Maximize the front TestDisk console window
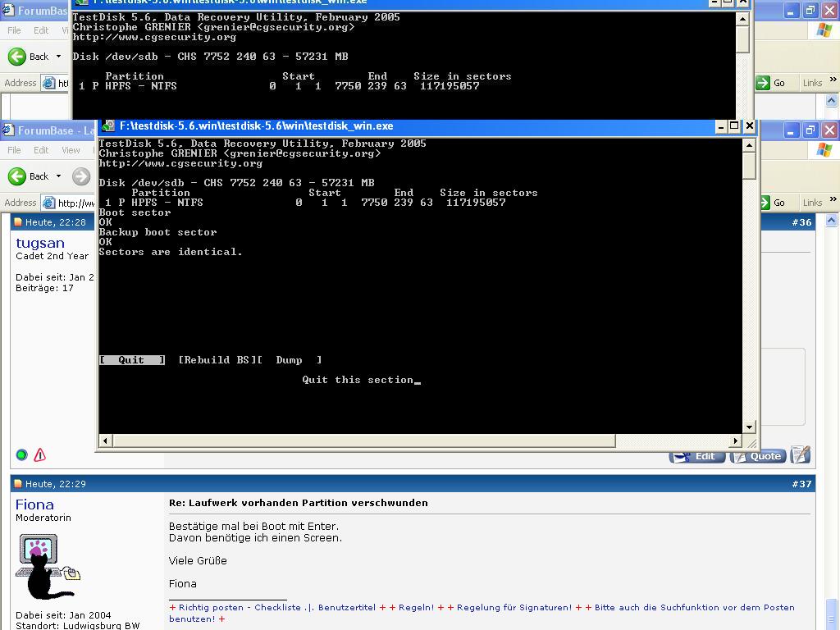 tap(734, 126)
